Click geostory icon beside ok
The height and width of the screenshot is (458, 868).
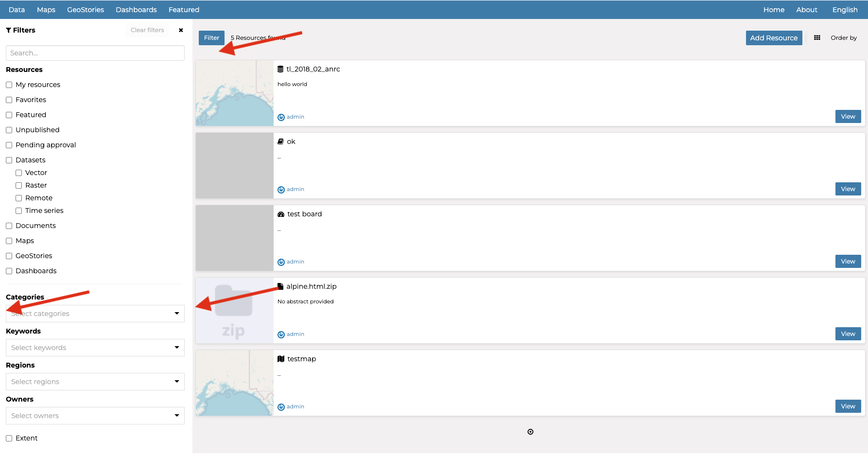point(280,141)
